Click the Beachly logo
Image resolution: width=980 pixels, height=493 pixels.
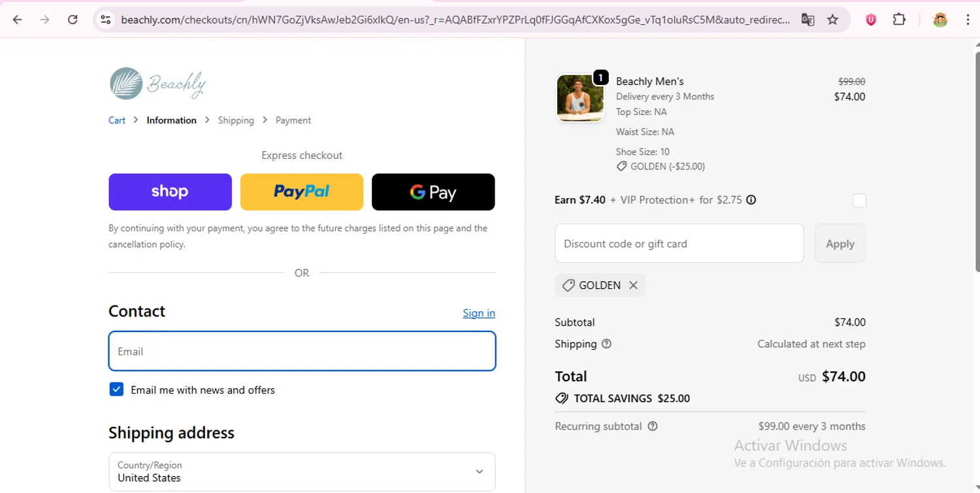click(x=157, y=84)
